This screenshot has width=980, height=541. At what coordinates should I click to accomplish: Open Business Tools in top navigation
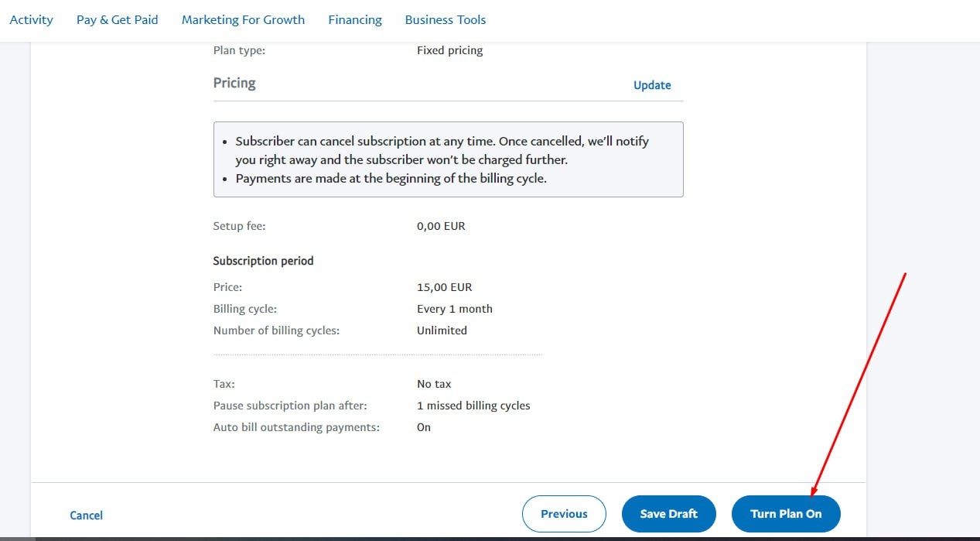tap(446, 20)
